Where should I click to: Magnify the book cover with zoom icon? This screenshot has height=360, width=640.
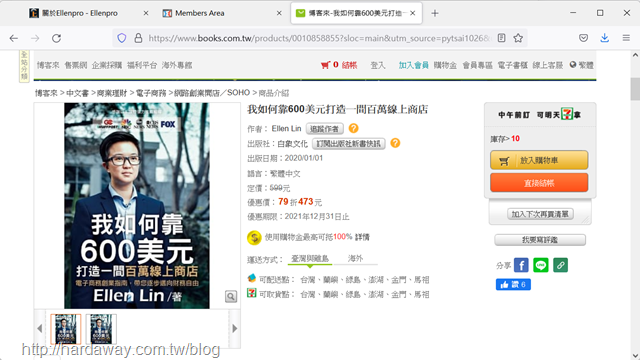tap(231, 296)
